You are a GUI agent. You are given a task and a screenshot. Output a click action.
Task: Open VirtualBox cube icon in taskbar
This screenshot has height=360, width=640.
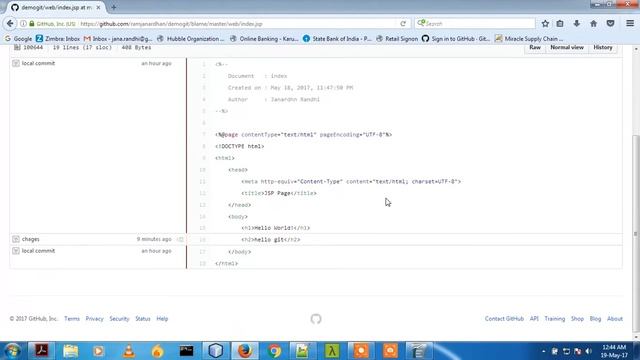tap(216, 351)
